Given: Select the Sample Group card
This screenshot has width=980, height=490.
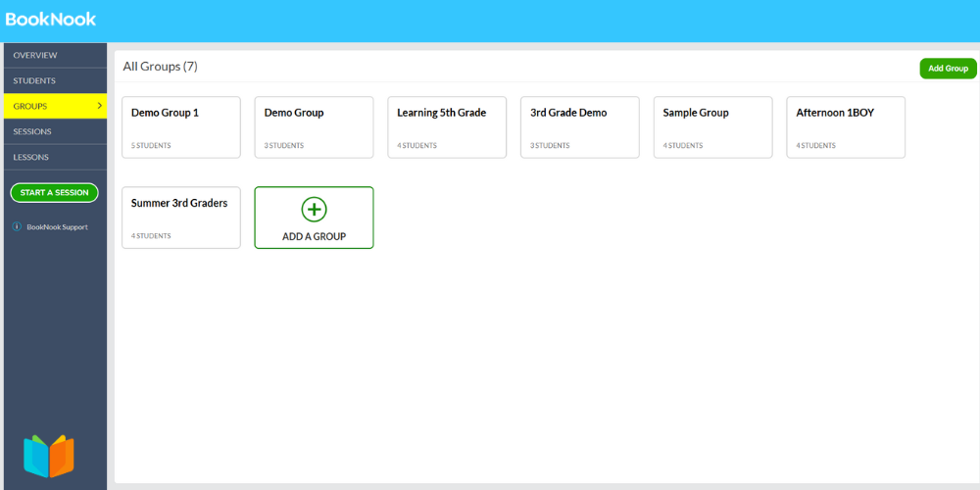Looking at the screenshot, I should (712, 126).
